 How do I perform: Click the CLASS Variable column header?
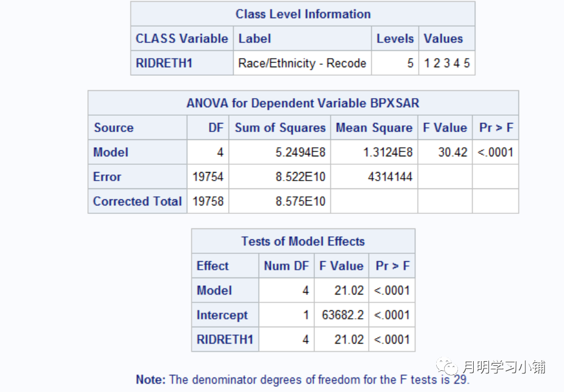[182, 39]
